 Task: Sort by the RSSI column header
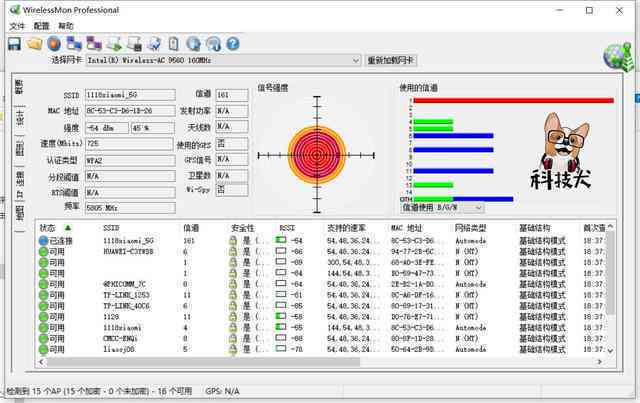click(x=287, y=228)
